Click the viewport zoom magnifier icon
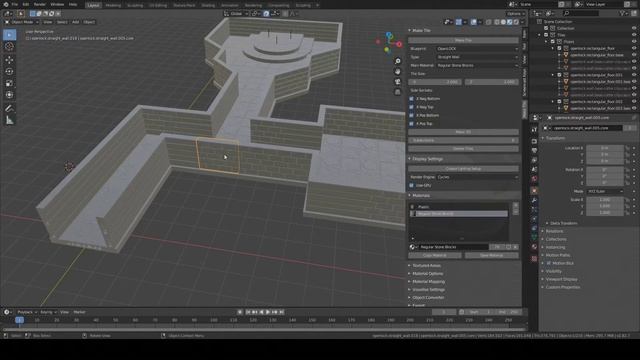This screenshot has height=360, width=640. pos(398,61)
